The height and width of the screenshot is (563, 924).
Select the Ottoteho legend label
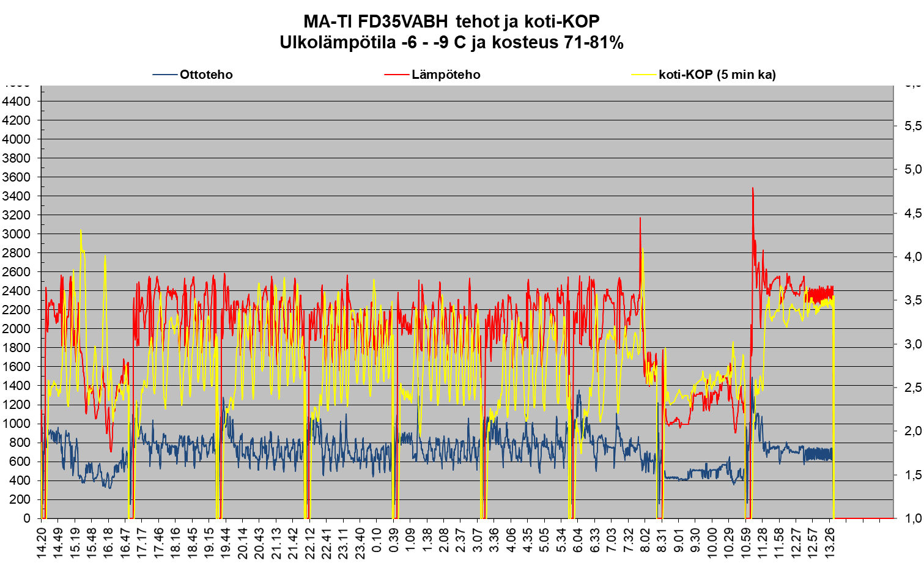[x=206, y=75]
